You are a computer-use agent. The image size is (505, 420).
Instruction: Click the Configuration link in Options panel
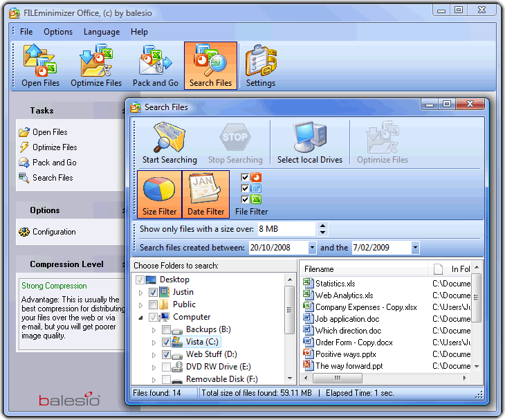pyautogui.click(x=53, y=232)
